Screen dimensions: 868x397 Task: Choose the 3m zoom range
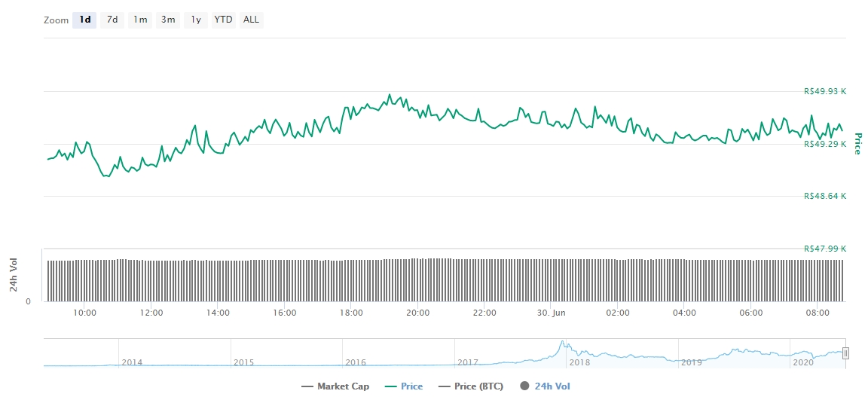coord(168,20)
